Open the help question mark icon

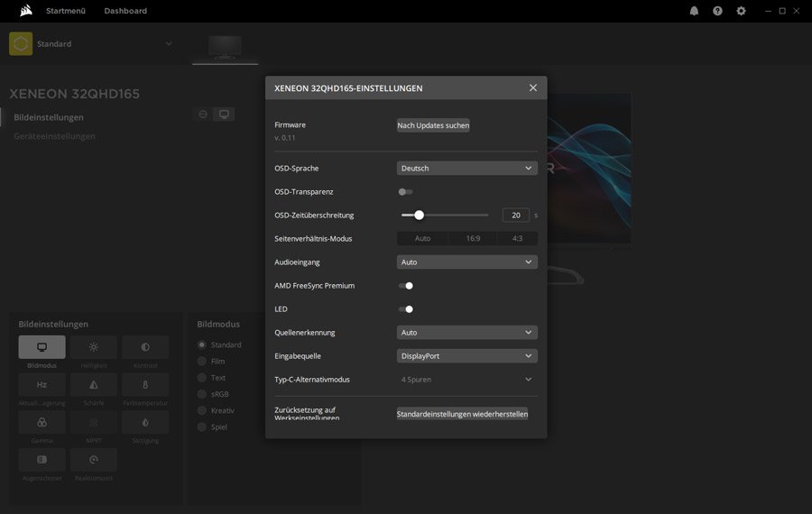click(717, 11)
